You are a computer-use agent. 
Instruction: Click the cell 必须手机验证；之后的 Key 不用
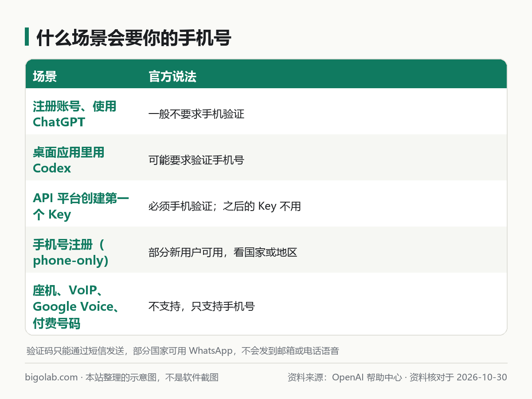click(225, 207)
